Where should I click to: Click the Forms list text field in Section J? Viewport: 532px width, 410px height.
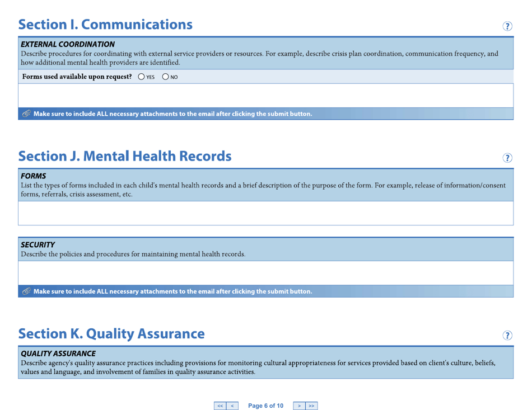(x=266, y=213)
